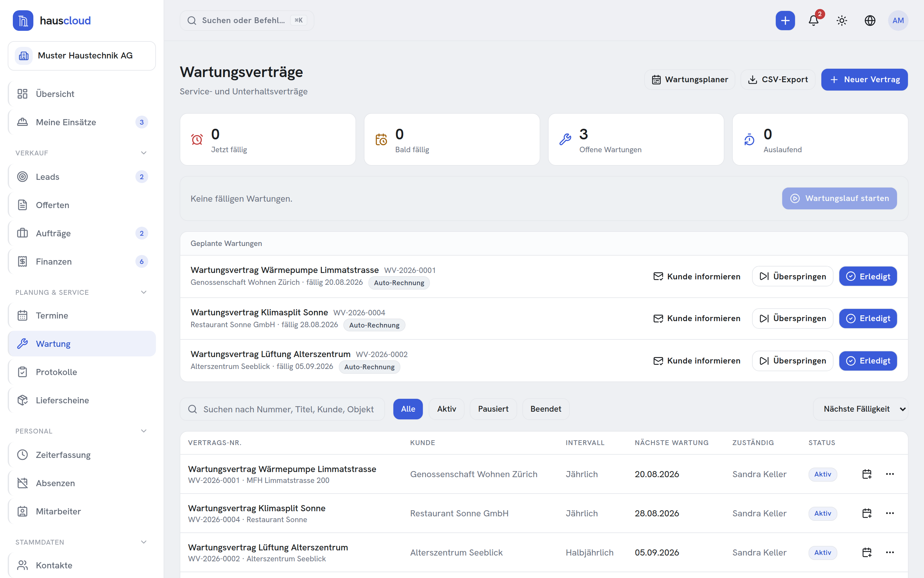Click CSV-Export
This screenshot has width=924, height=578.
coord(778,80)
